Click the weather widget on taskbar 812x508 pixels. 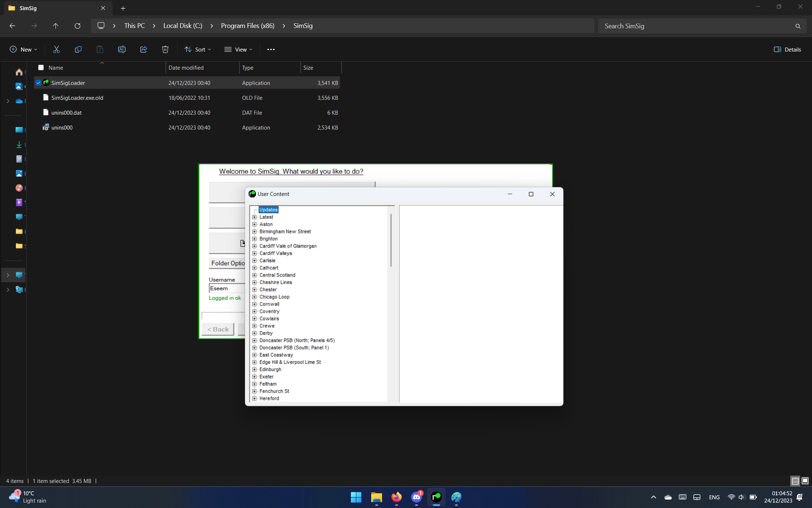coord(28,497)
